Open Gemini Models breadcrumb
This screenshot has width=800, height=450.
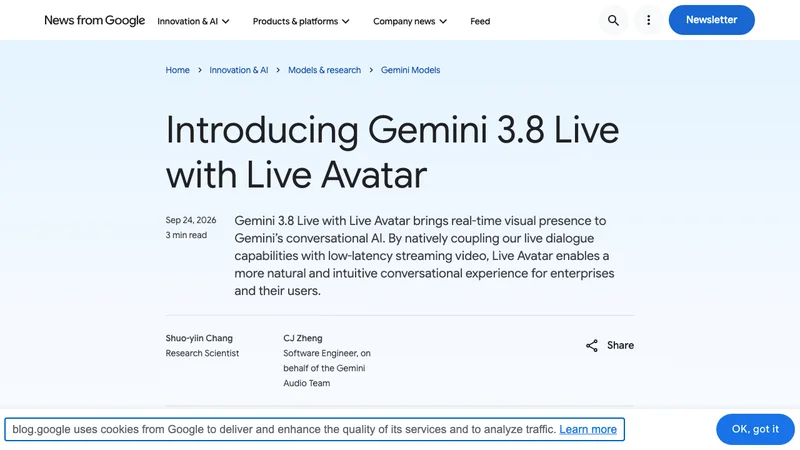410,70
